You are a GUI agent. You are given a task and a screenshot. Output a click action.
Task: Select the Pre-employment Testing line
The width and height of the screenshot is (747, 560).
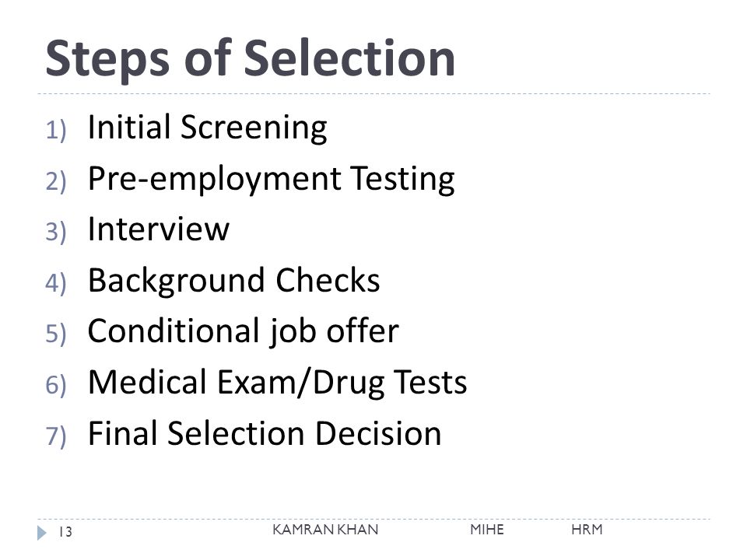[271, 179]
